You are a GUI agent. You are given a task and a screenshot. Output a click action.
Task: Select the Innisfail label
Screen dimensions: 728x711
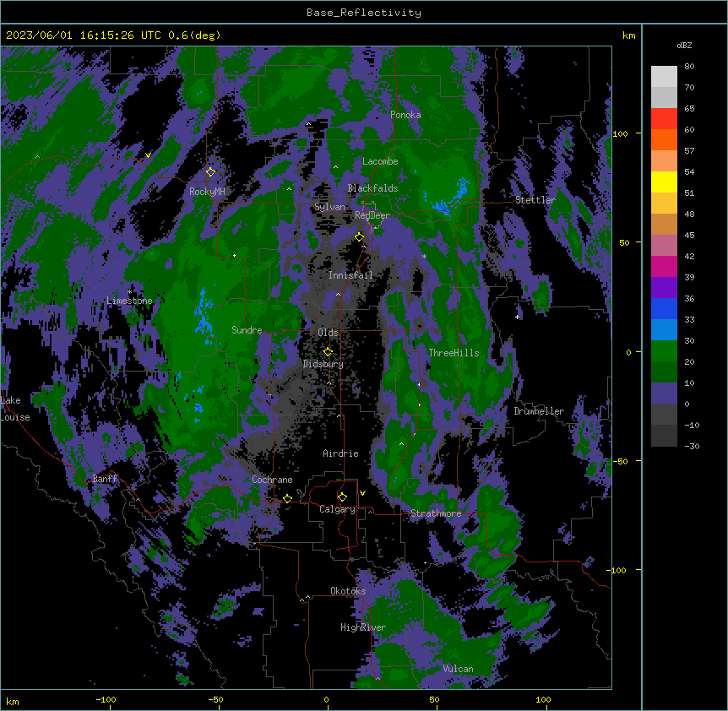[350, 275]
